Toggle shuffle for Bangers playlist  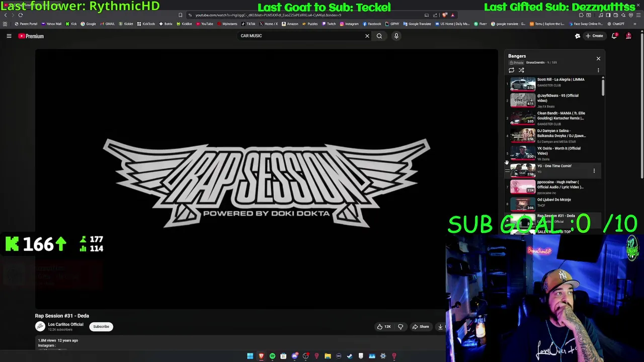(521, 70)
